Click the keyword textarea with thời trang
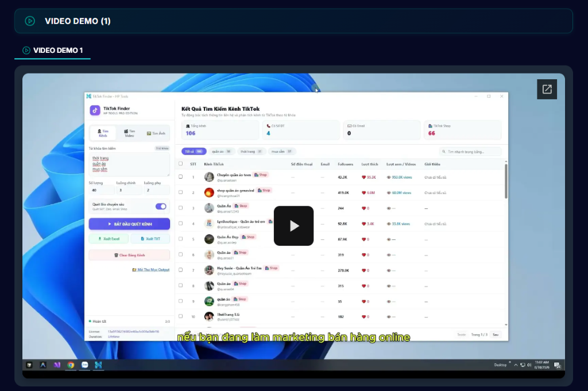This screenshot has width=588, height=391. pos(129,164)
